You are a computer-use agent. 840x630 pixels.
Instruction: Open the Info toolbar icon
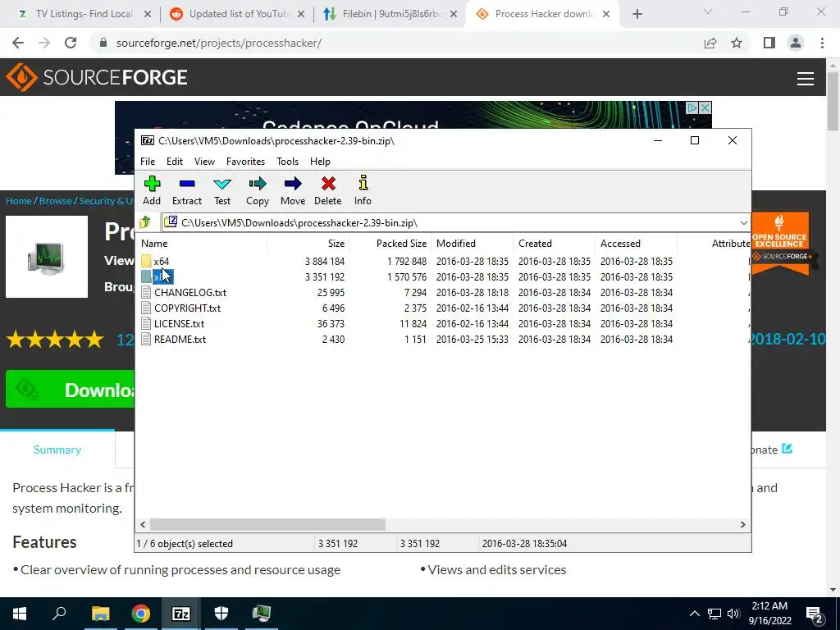[363, 183]
